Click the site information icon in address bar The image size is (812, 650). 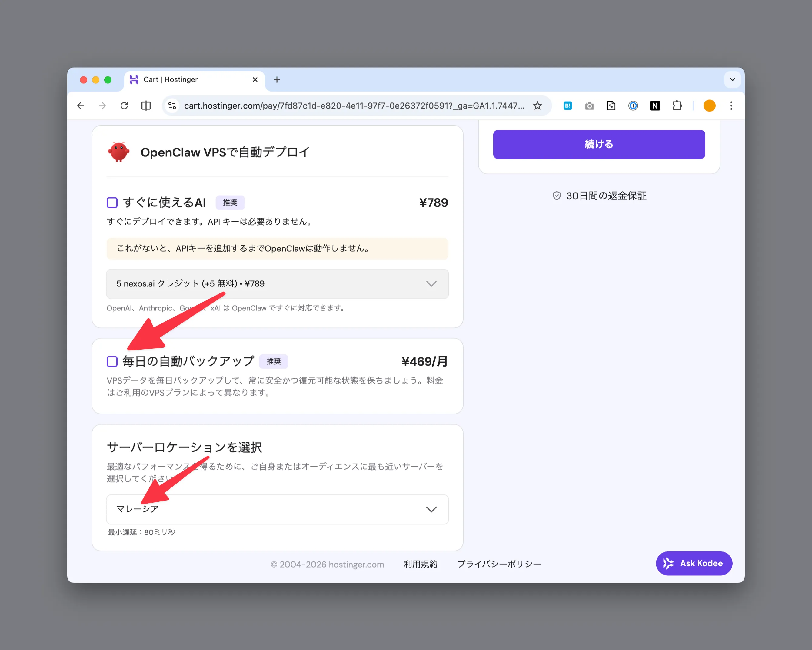(172, 106)
